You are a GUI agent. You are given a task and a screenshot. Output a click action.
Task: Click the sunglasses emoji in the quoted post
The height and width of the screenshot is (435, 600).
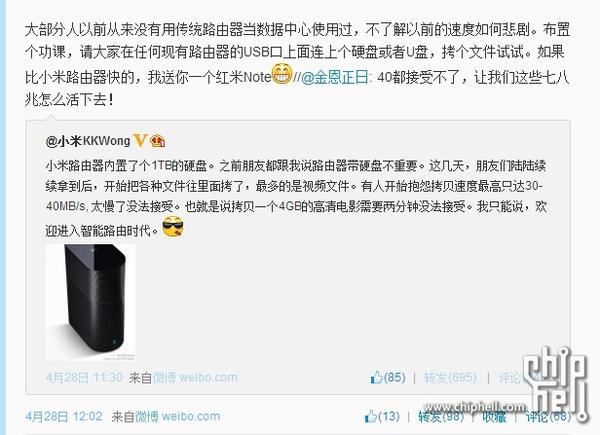point(173,226)
